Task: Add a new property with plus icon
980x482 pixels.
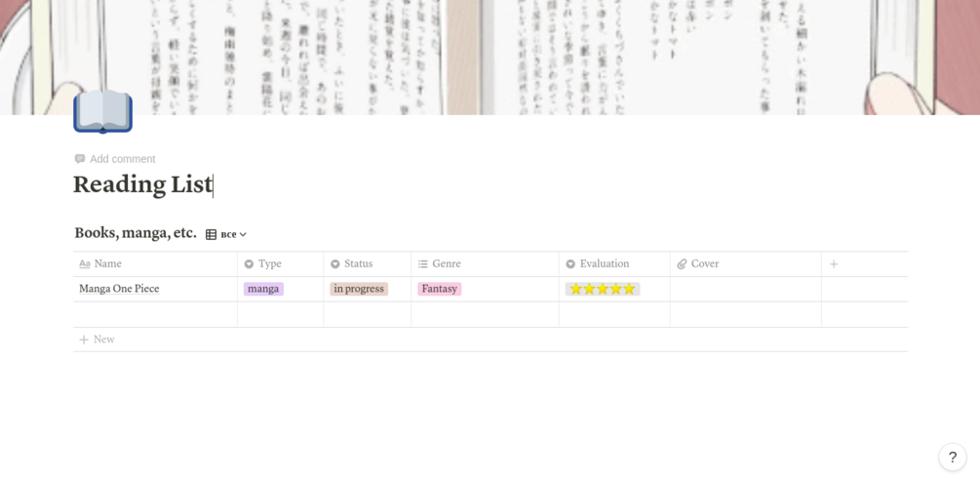Action: point(834,263)
